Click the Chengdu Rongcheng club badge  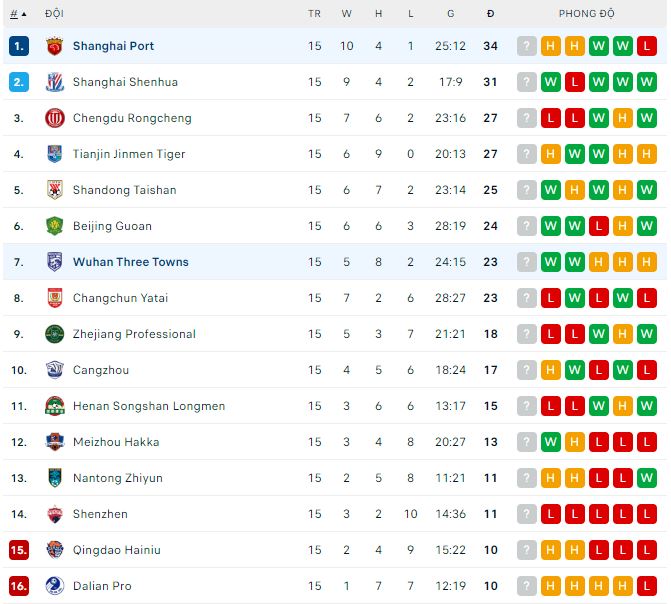(x=55, y=118)
